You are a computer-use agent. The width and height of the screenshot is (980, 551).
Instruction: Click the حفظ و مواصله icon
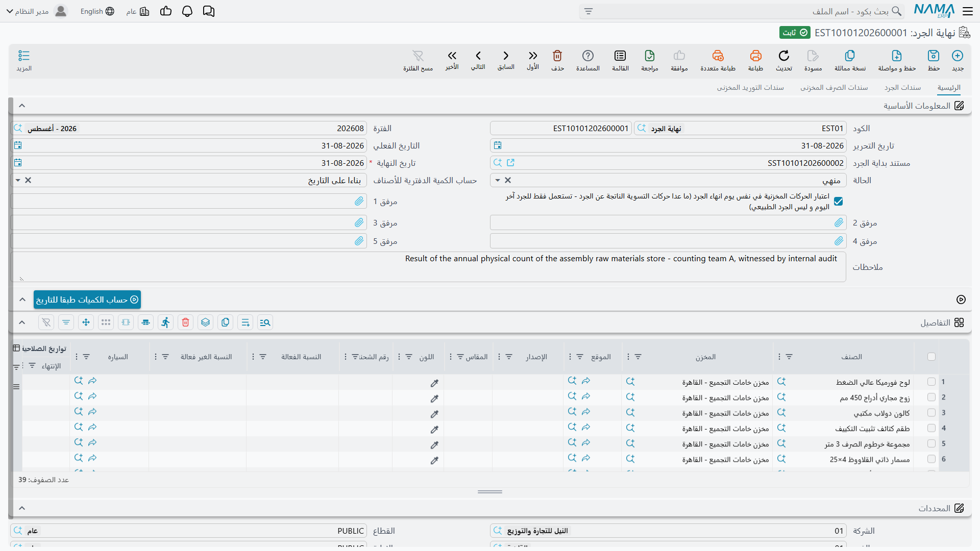(x=897, y=56)
